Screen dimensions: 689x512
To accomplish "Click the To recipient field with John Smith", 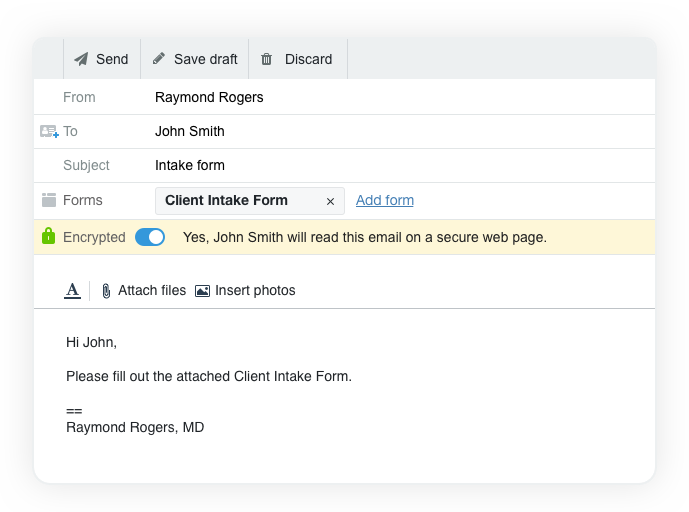I will 344,131.
